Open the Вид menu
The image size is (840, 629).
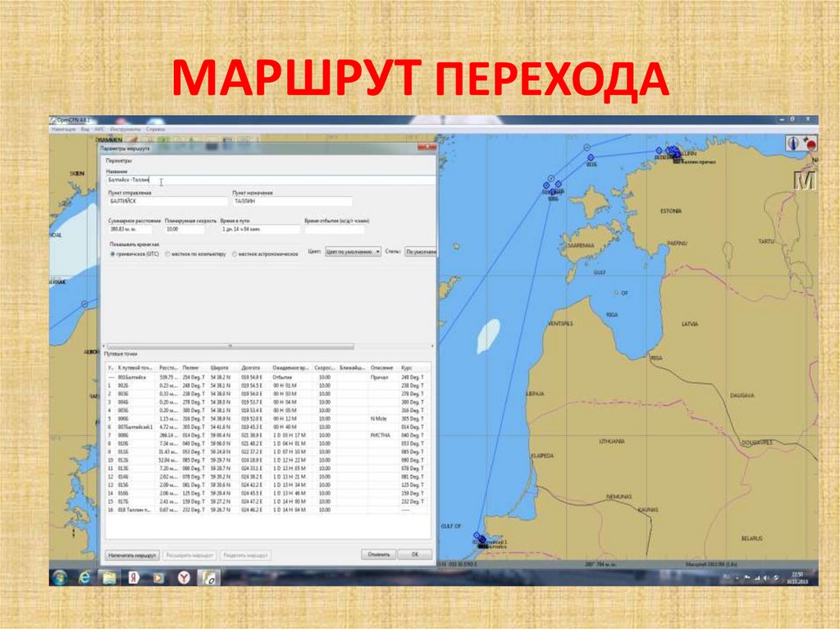pyautogui.click(x=84, y=129)
